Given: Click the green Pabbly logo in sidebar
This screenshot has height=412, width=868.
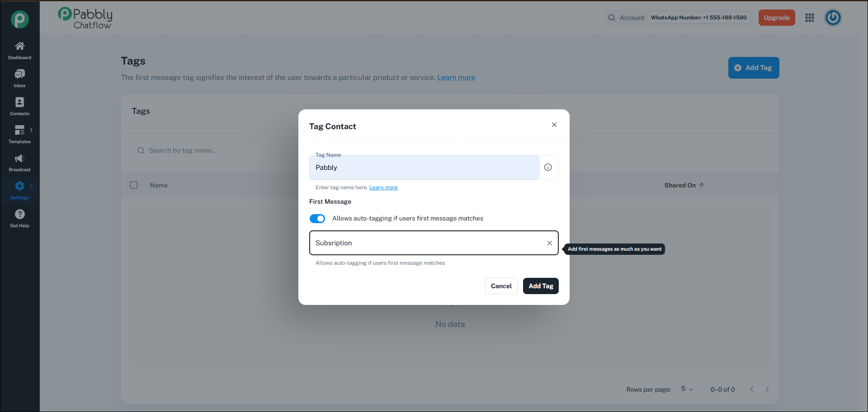Looking at the screenshot, I should pyautogui.click(x=20, y=19).
